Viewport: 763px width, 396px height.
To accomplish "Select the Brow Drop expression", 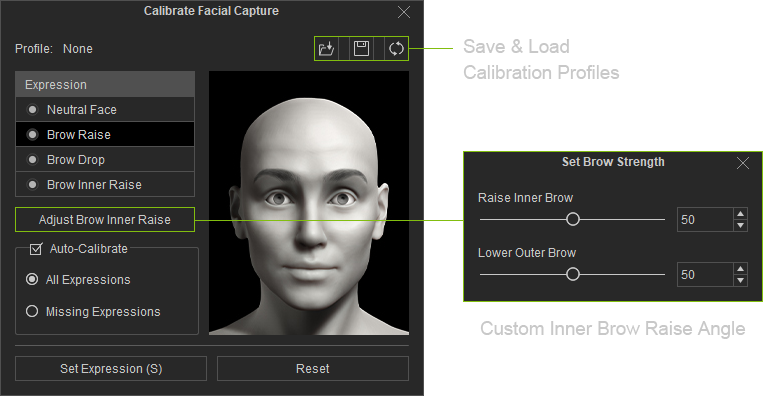I will [x=105, y=160].
